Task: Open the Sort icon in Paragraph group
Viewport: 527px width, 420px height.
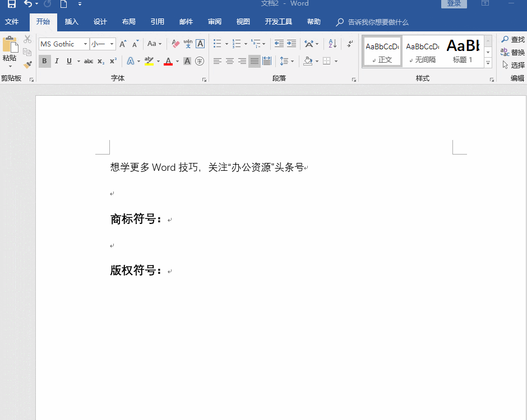Action: [332, 44]
